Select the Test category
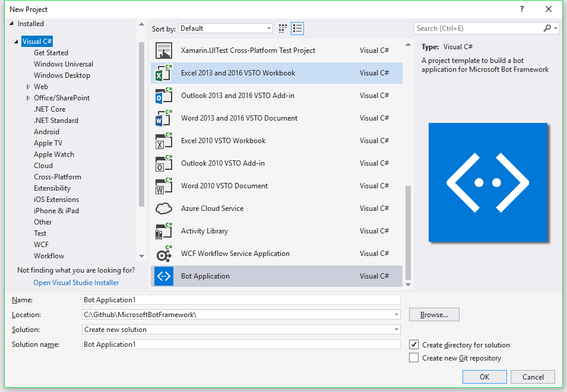This screenshot has height=392, width=567. (x=40, y=233)
